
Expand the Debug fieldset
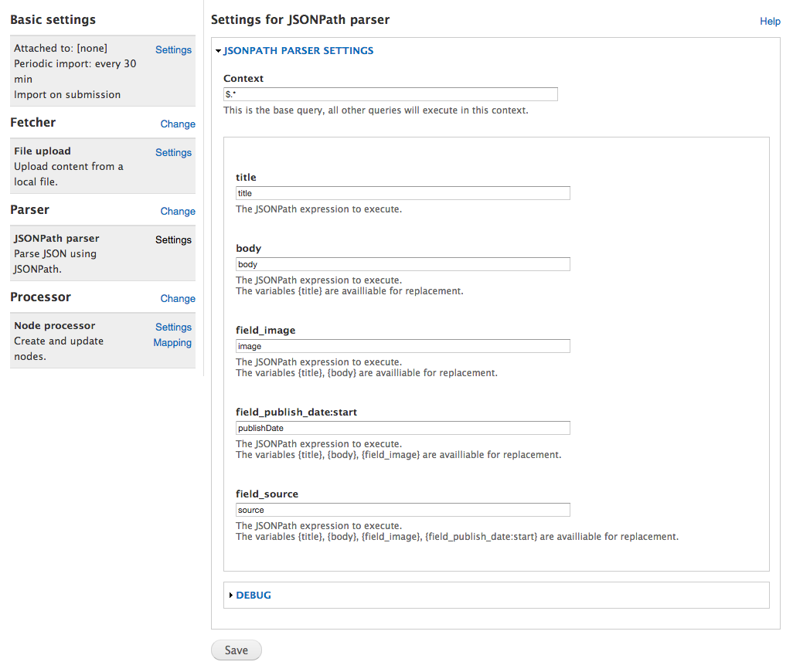[x=254, y=596]
